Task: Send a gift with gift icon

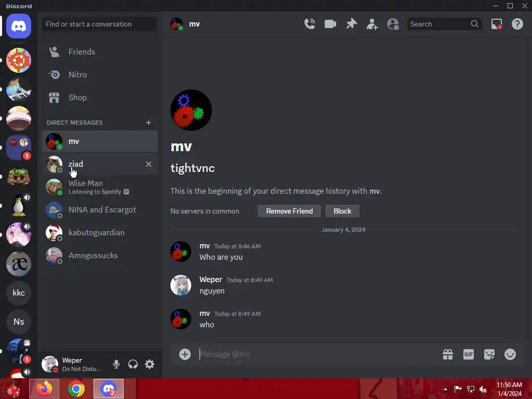Action: [447, 354]
